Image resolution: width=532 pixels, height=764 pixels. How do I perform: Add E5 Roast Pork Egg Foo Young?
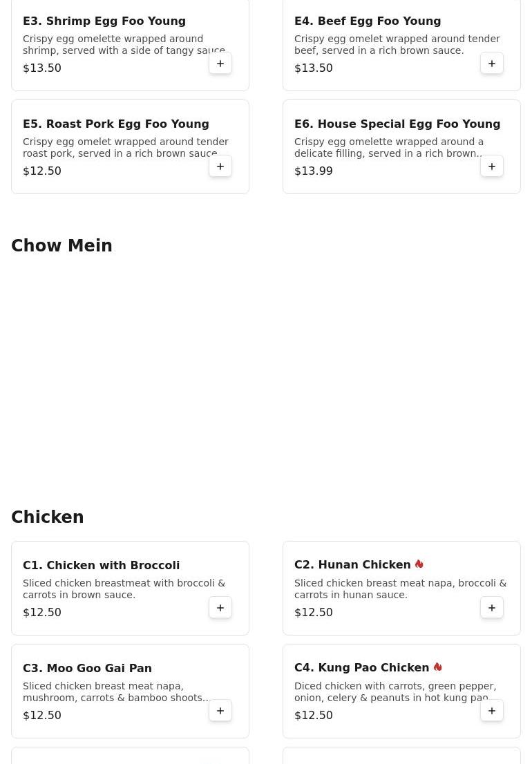[x=220, y=166]
